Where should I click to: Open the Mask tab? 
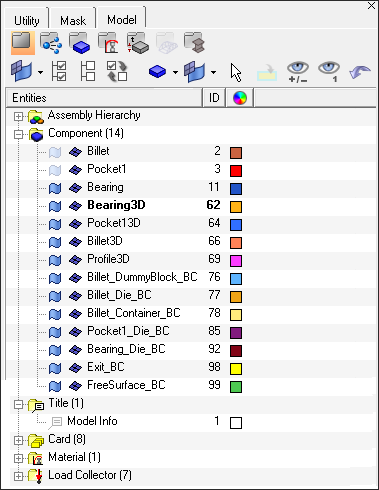coord(73,21)
